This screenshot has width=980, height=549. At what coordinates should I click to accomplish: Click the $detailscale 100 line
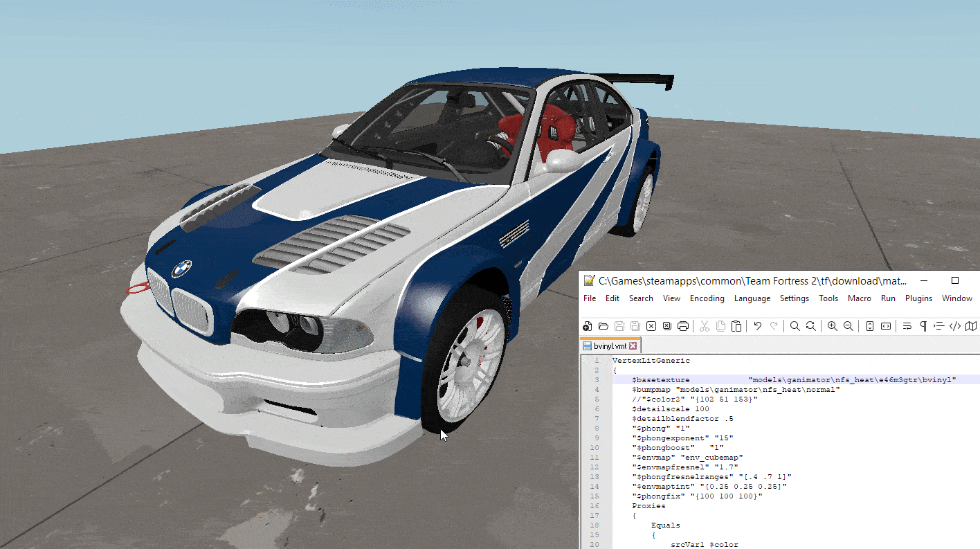click(x=671, y=408)
